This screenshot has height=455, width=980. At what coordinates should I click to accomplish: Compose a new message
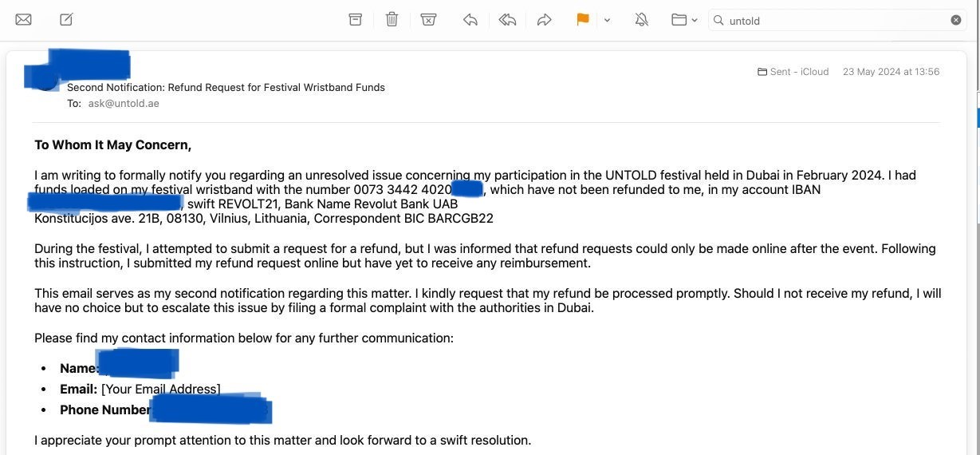pos(66,19)
